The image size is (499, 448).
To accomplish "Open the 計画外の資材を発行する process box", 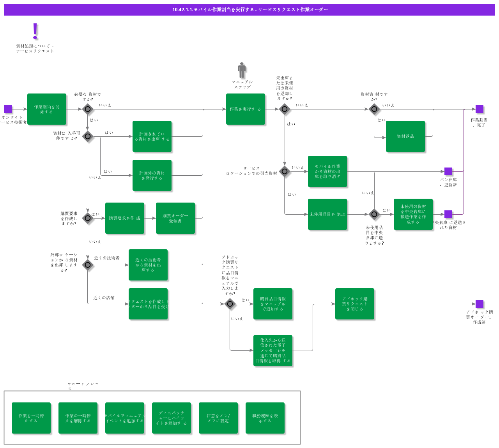I will point(152,175).
